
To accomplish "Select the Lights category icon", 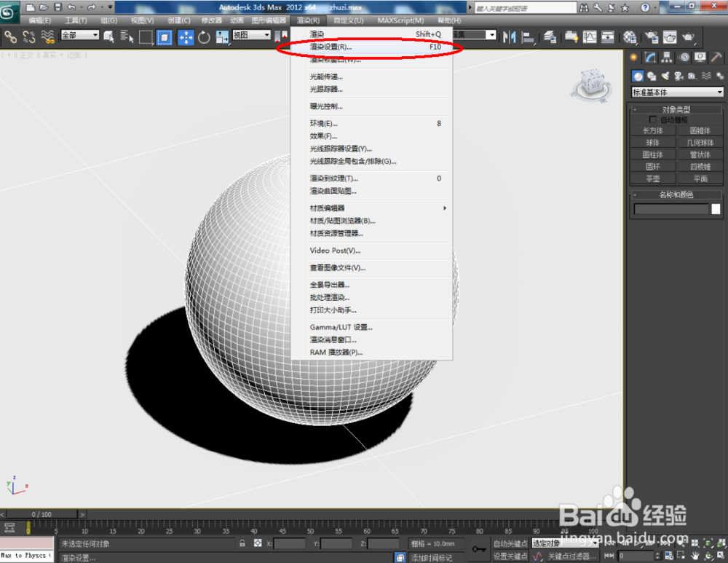I will coord(665,76).
